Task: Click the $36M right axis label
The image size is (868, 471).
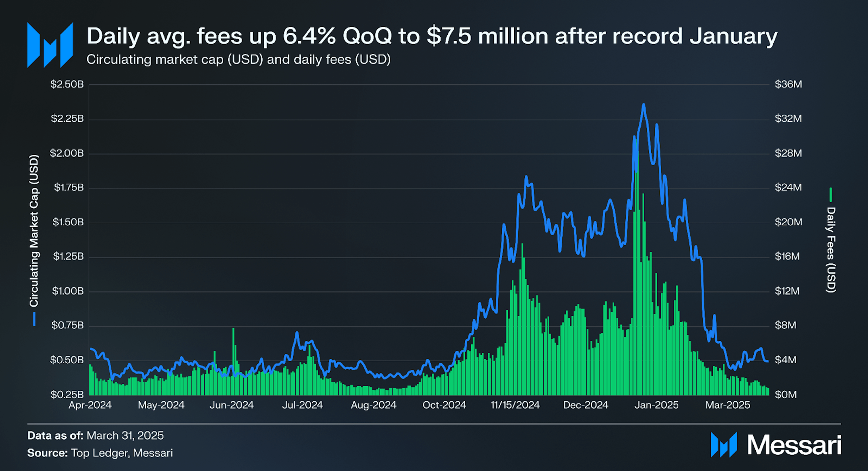Action: pyautogui.click(x=788, y=84)
